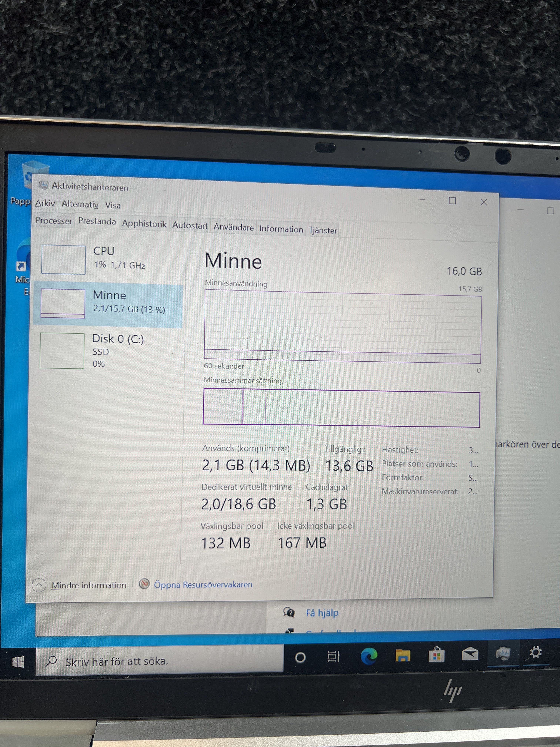Image resolution: width=560 pixels, height=747 pixels.
Task: Click Task Manager icon in taskbar
Action: tap(503, 653)
